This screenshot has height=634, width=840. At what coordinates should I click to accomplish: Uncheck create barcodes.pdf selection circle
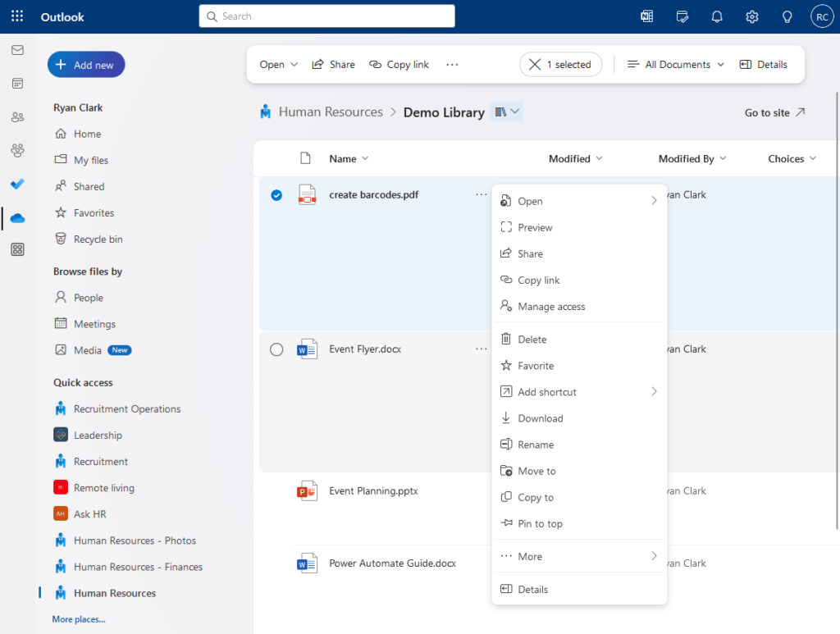point(276,195)
